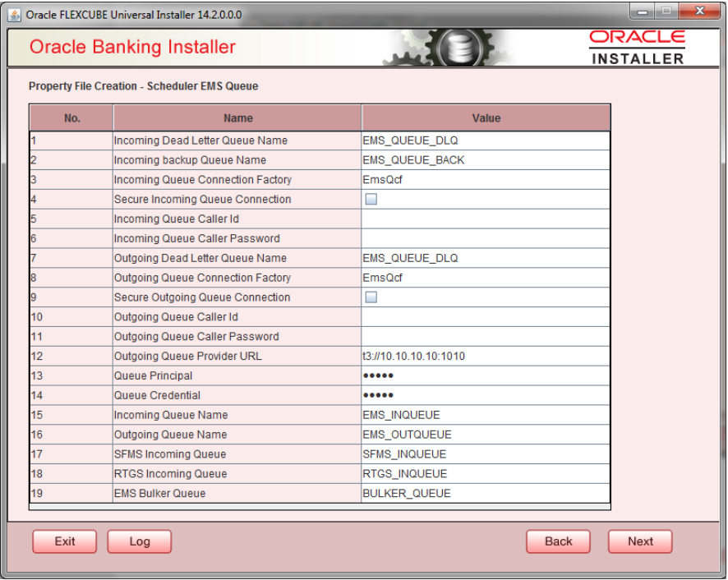Image resolution: width=728 pixels, height=580 pixels.
Task: Select the 'Incoming Queue Caller Id' label
Action: [177, 219]
